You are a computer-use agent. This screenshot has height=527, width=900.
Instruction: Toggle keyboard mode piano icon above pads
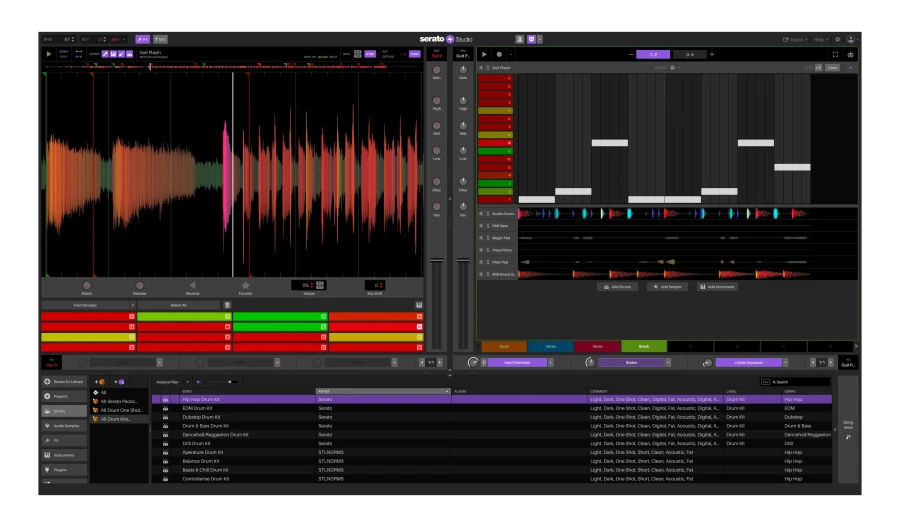point(419,305)
